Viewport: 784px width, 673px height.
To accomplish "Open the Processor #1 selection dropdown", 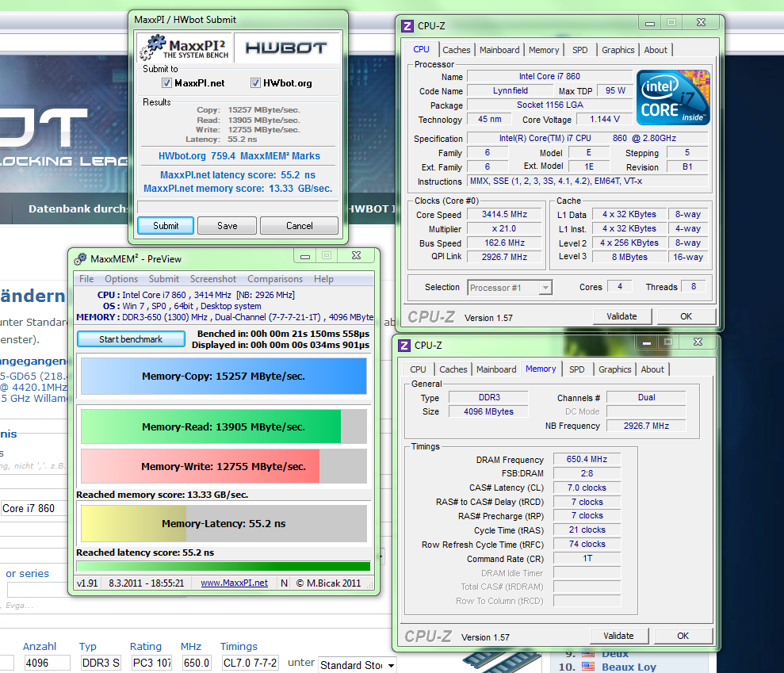I will (x=545, y=288).
